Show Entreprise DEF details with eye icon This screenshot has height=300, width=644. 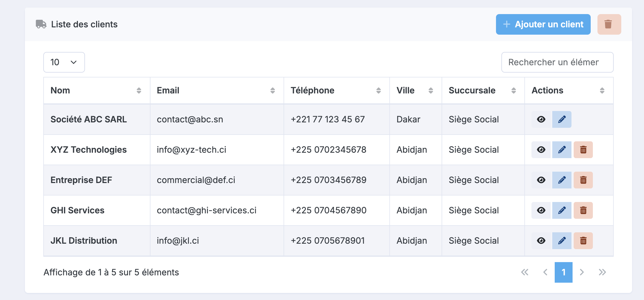[x=541, y=180]
